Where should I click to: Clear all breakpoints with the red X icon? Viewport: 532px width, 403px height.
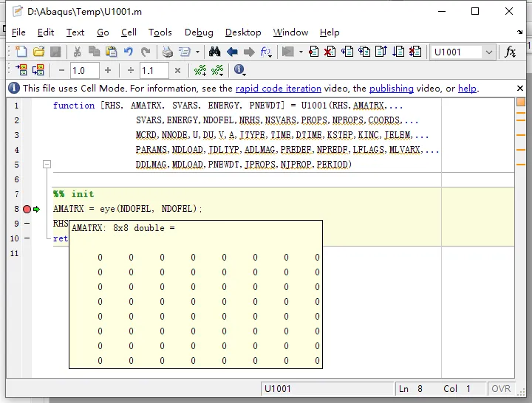[330, 52]
